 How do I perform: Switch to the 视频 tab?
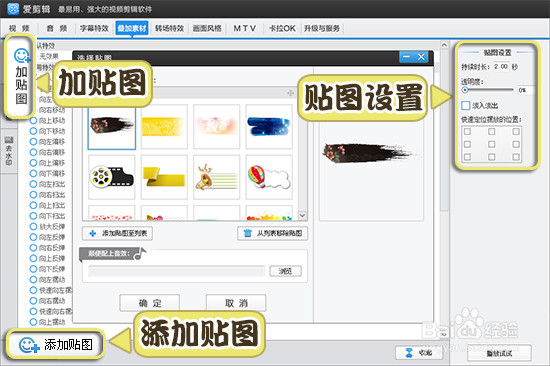coord(19,28)
